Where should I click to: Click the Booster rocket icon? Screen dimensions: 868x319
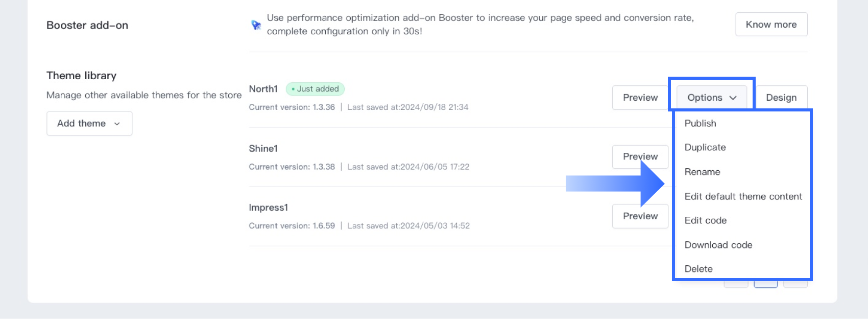(x=256, y=25)
